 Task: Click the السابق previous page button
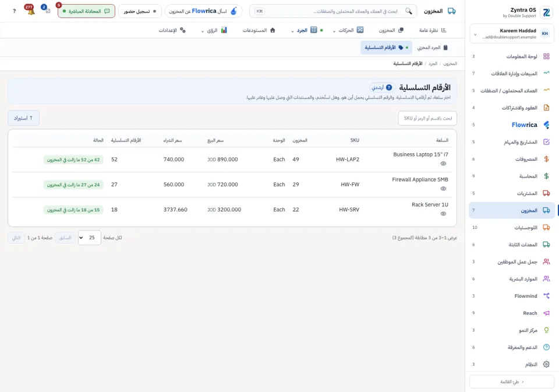click(x=65, y=238)
